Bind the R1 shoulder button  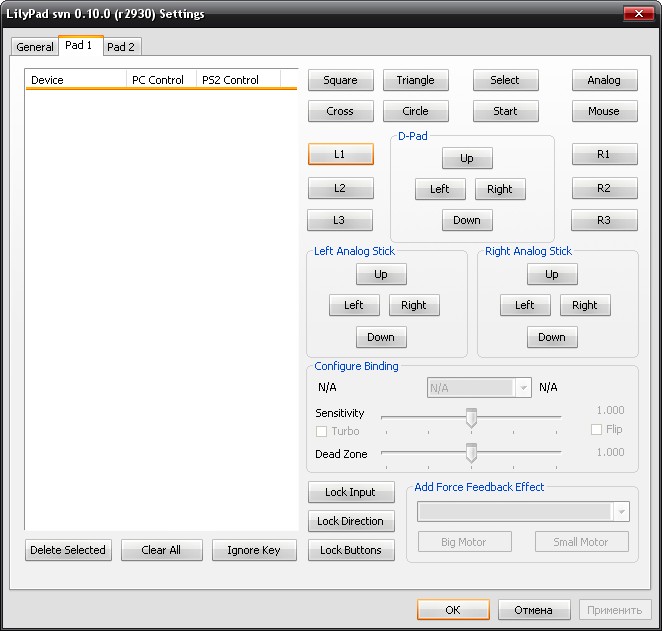[605, 154]
